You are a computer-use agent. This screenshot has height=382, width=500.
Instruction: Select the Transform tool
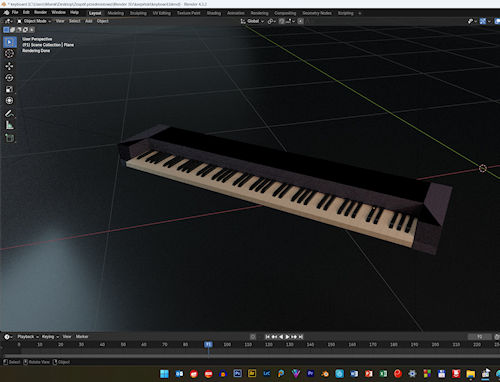pos(9,100)
